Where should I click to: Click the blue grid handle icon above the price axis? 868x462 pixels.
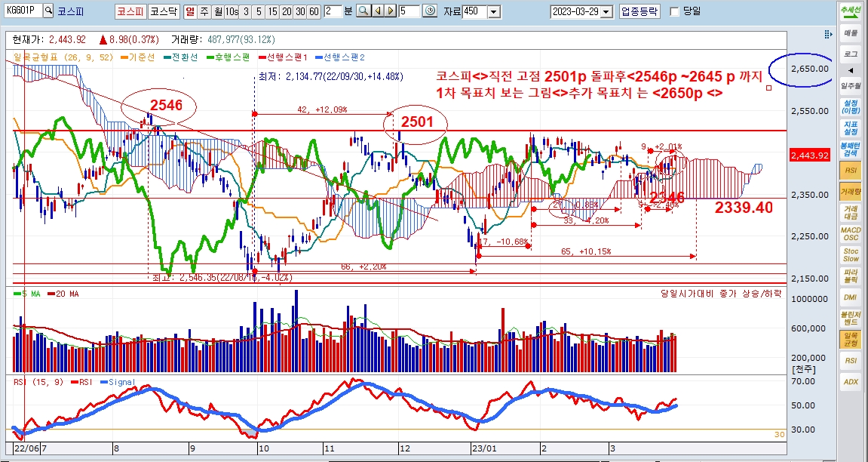click(x=828, y=34)
